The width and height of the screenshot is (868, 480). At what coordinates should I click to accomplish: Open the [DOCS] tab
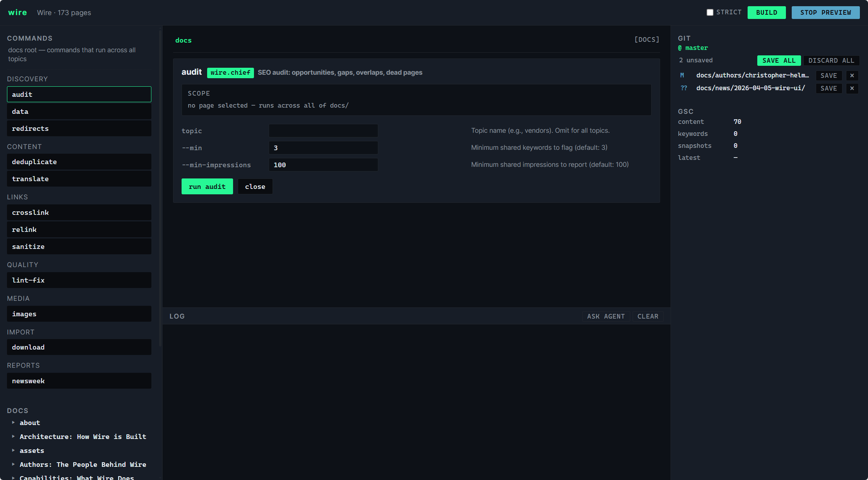point(647,39)
